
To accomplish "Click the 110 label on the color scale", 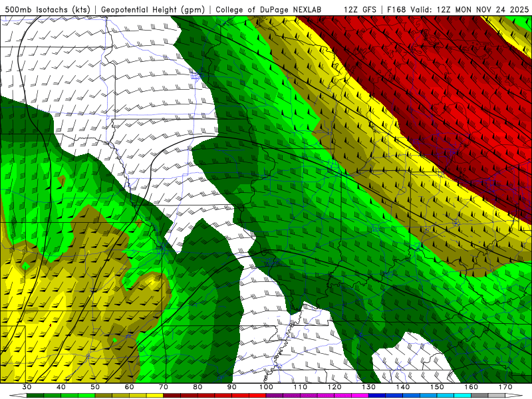I will [301, 387].
